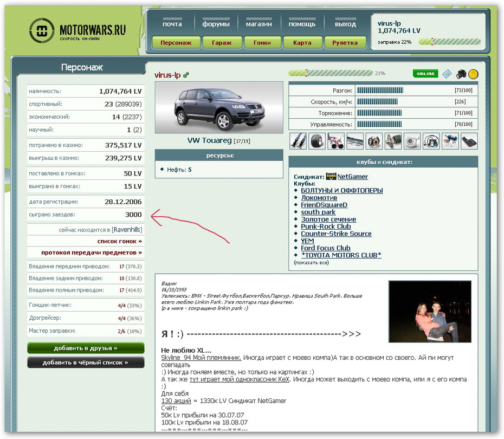The image size is (504, 439).
Task: Open the форумы menu item
Action: 216,24
